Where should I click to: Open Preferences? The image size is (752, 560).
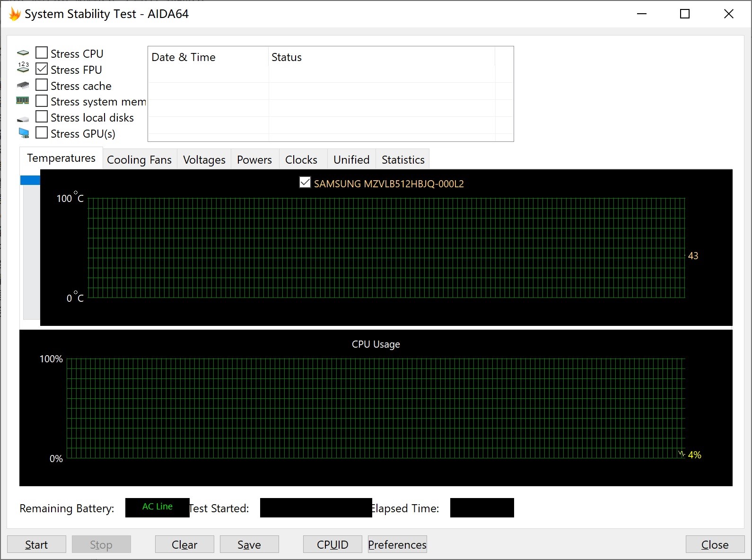click(397, 544)
